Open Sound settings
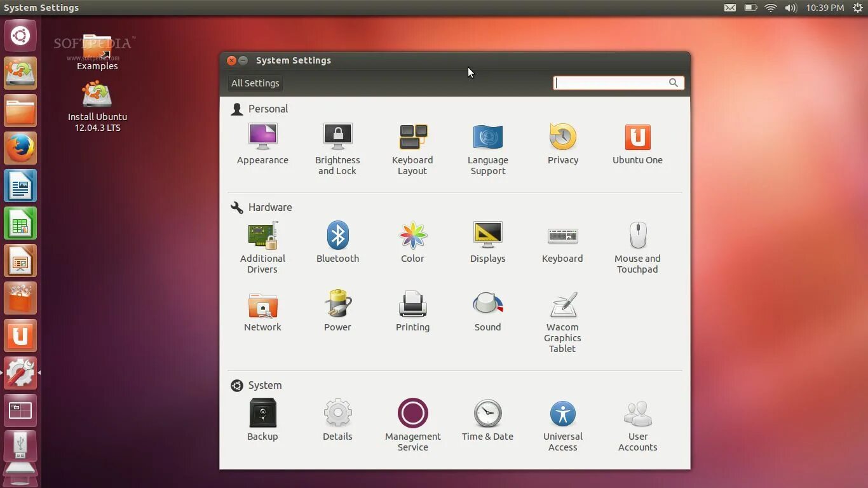Screen dimensions: 868x488 pyautogui.click(x=487, y=312)
